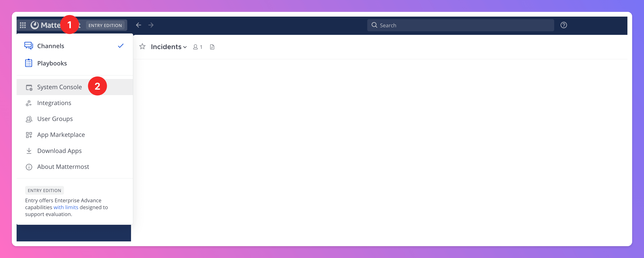Image resolution: width=644 pixels, height=258 pixels.
Task: Select Channels in the product menu
Action: [x=51, y=46]
